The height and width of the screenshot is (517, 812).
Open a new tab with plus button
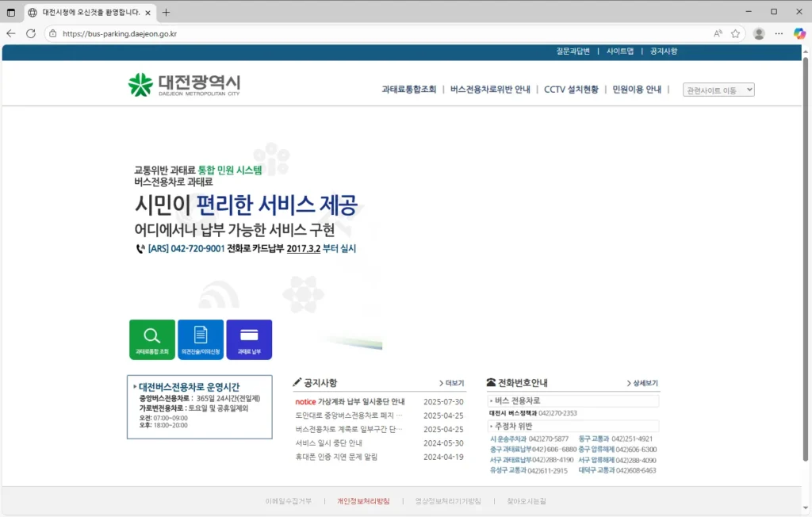tap(166, 12)
